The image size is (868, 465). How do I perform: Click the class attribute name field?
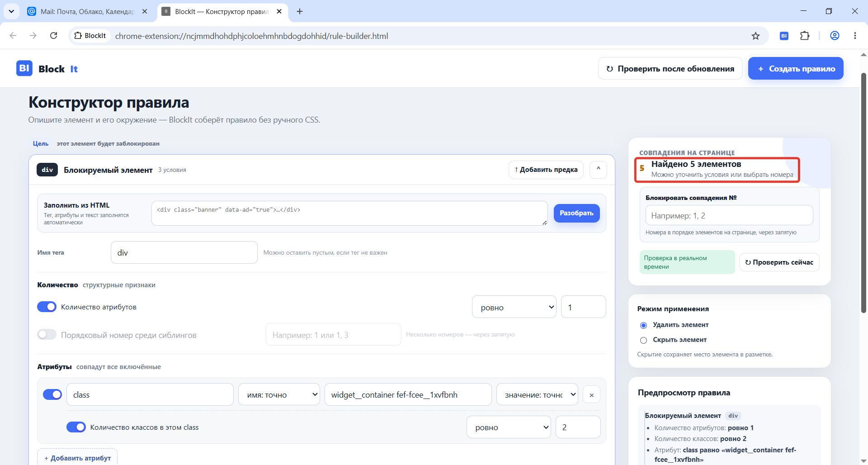pyautogui.click(x=150, y=394)
